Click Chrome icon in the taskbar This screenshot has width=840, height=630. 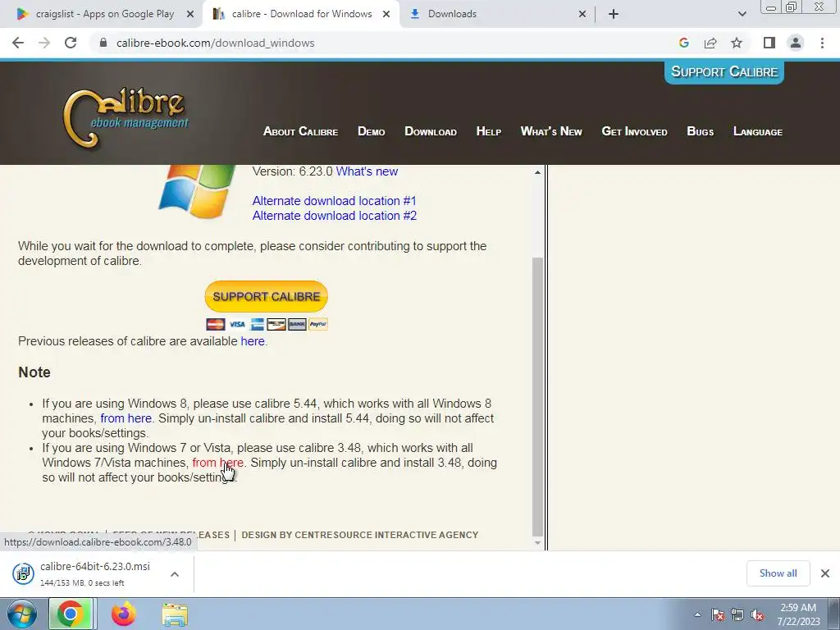point(71,614)
